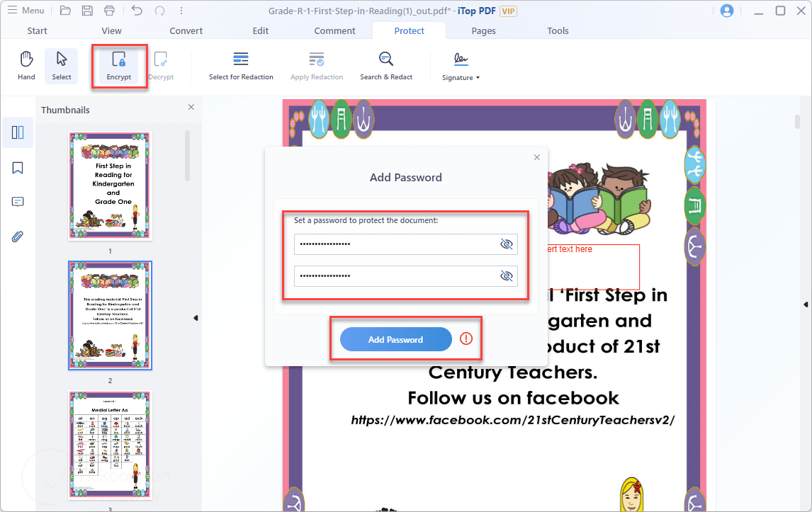Click the Save disk icon

pyautogui.click(x=88, y=11)
